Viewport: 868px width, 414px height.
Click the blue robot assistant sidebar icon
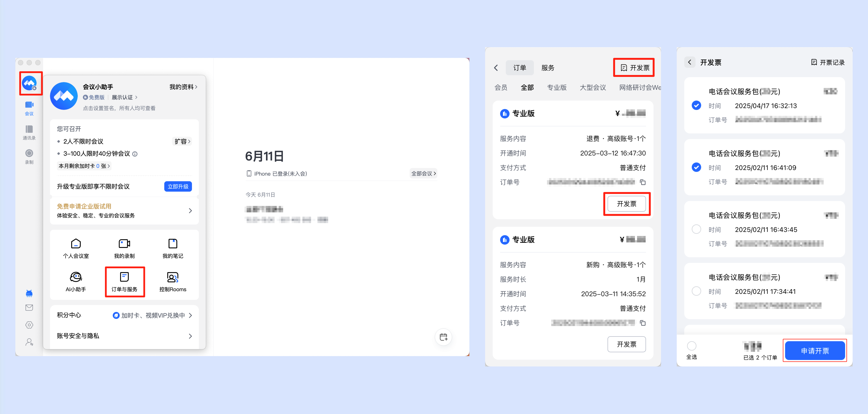click(x=29, y=293)
